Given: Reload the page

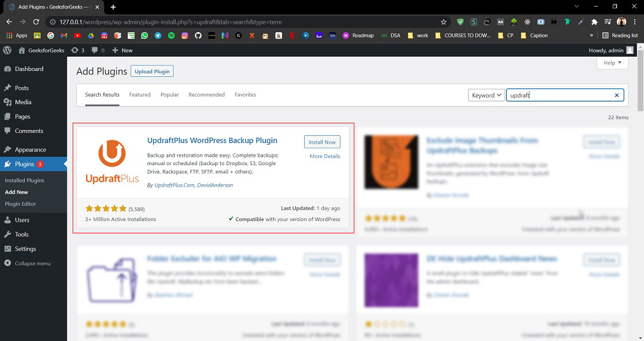Looking at the screenshot, I should tap(36, 22).
